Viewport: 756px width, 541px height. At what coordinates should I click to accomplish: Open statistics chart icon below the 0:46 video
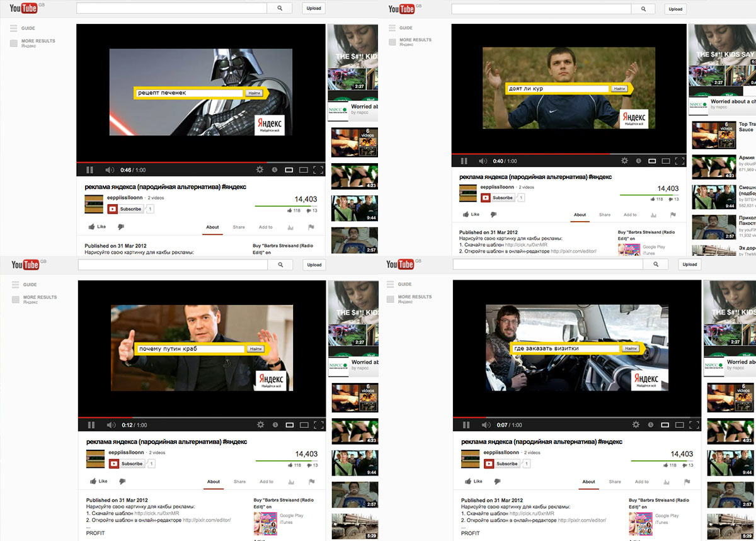291,227
